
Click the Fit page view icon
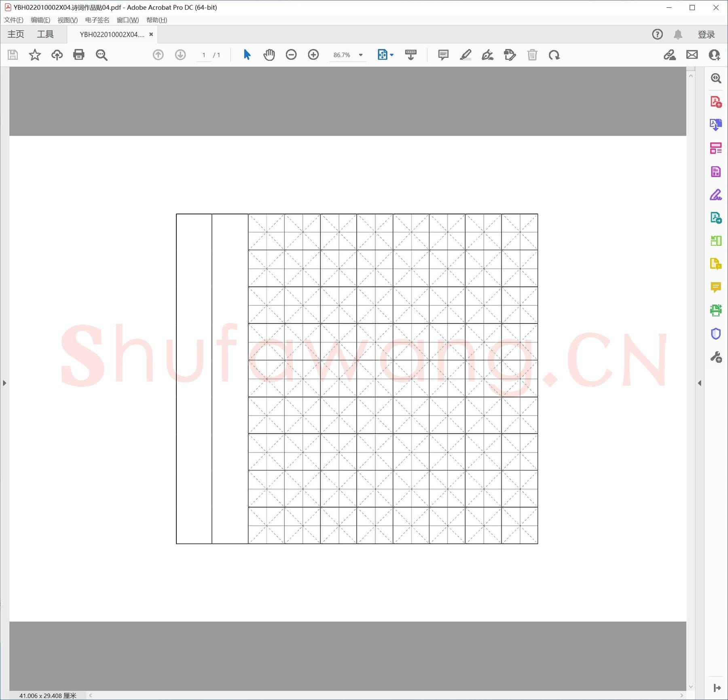pos(383,55)
